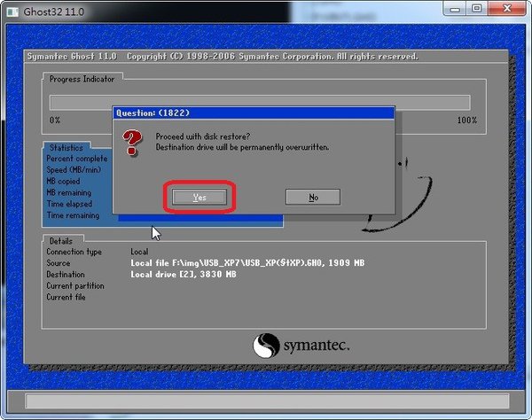Screen dimensions: 532x420
Task: Click the Connection type label
Action: pyautogui.click(x=74, y=252)
